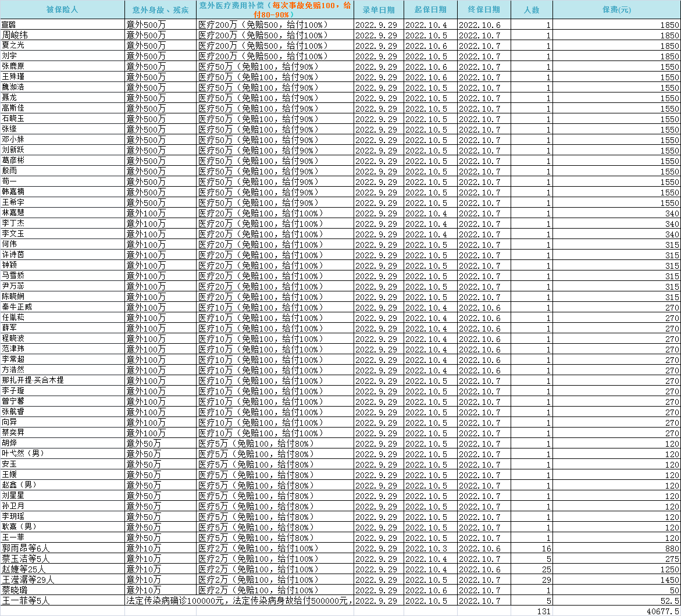Click the 起保日期 column header
The height and width of the screenshot is (616, 681).
430,10
